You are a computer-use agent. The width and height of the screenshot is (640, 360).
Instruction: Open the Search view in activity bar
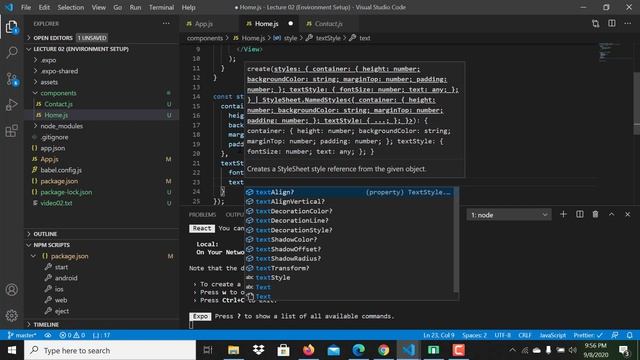tap(11, 52)
